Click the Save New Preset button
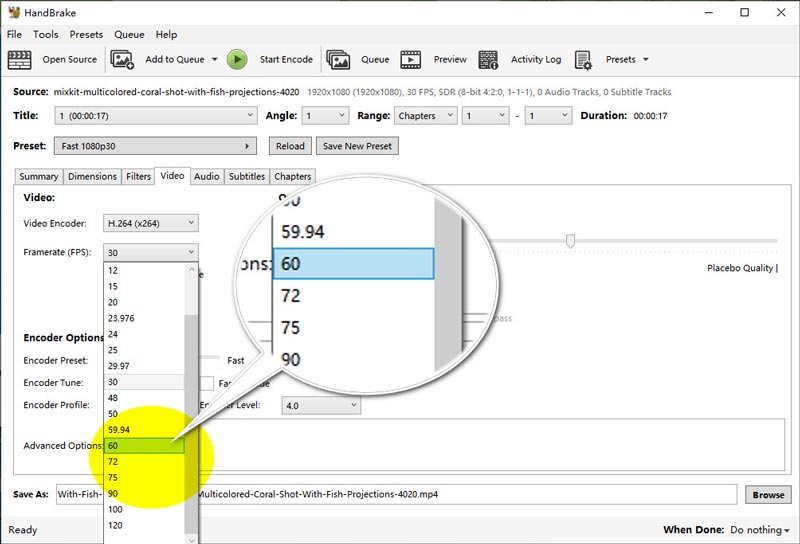The image size is (800, 544). click(357, 146)
